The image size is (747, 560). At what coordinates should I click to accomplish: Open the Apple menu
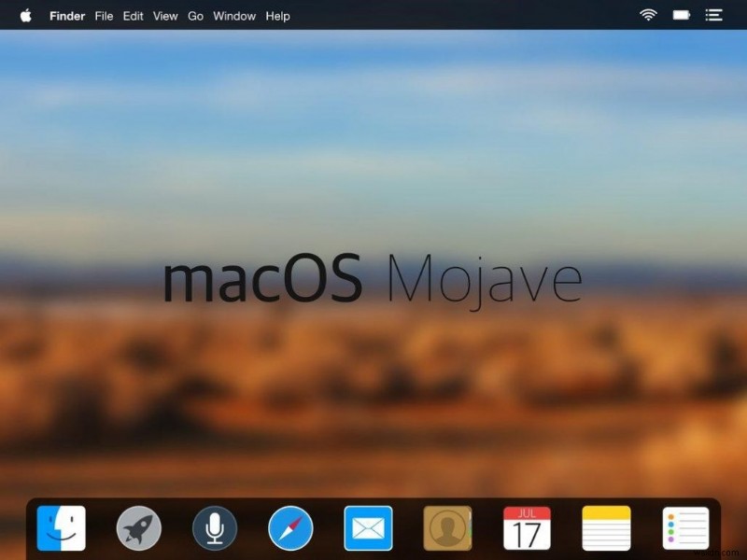(24, 16)
